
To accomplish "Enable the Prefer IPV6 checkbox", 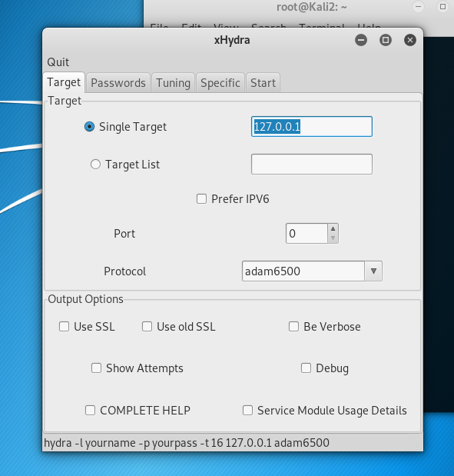I will (x=202, y=199).
